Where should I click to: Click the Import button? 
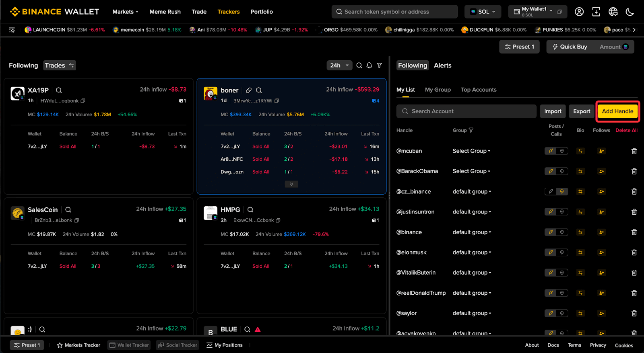(x=553, y=111)
